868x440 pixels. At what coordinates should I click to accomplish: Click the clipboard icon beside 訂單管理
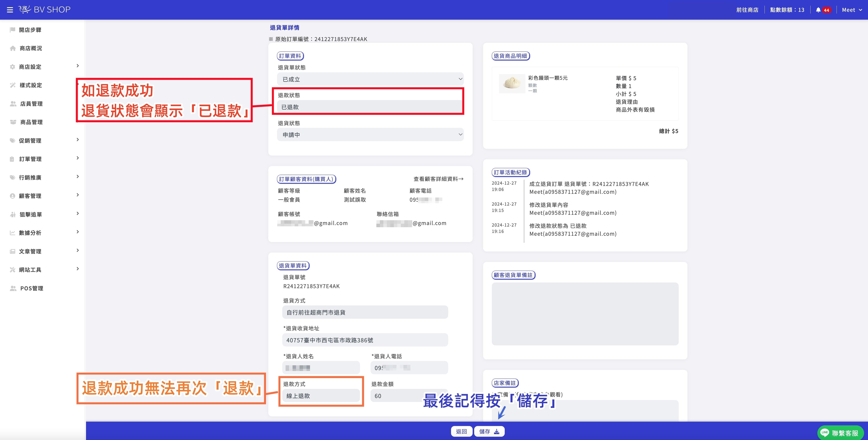tap(12, 159)
